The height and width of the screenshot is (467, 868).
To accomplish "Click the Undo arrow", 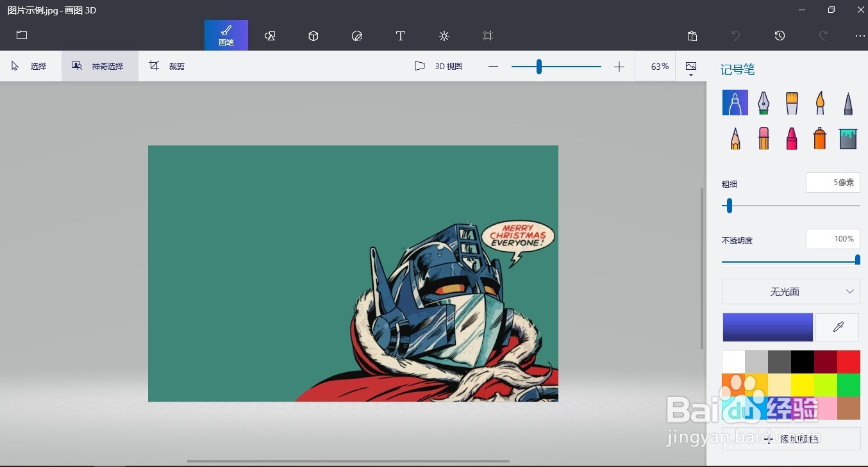I will [736, 36].
